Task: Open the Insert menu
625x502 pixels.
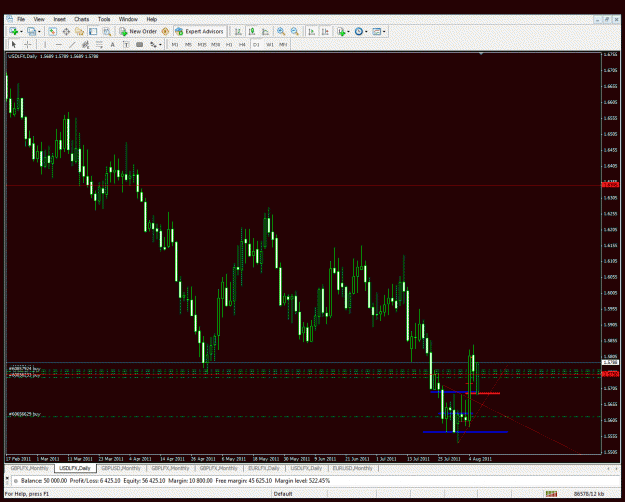Action: [x=59, y=19]
